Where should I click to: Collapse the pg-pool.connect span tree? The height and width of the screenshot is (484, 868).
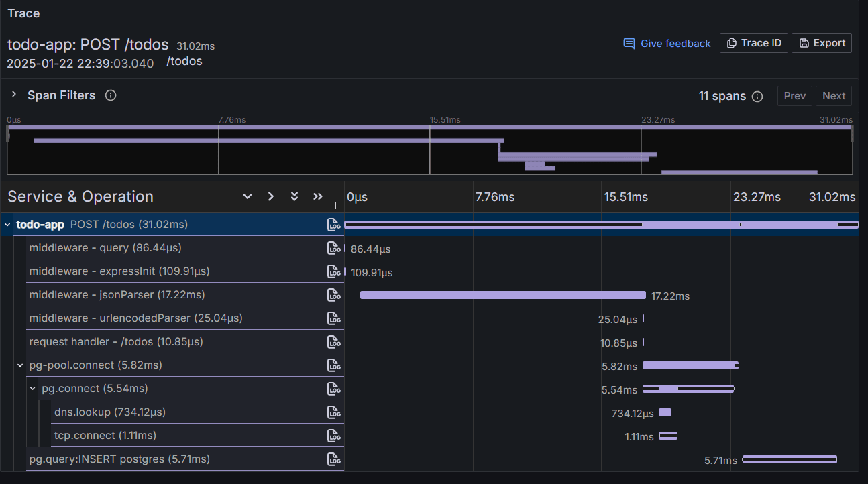tap(20, 365)
